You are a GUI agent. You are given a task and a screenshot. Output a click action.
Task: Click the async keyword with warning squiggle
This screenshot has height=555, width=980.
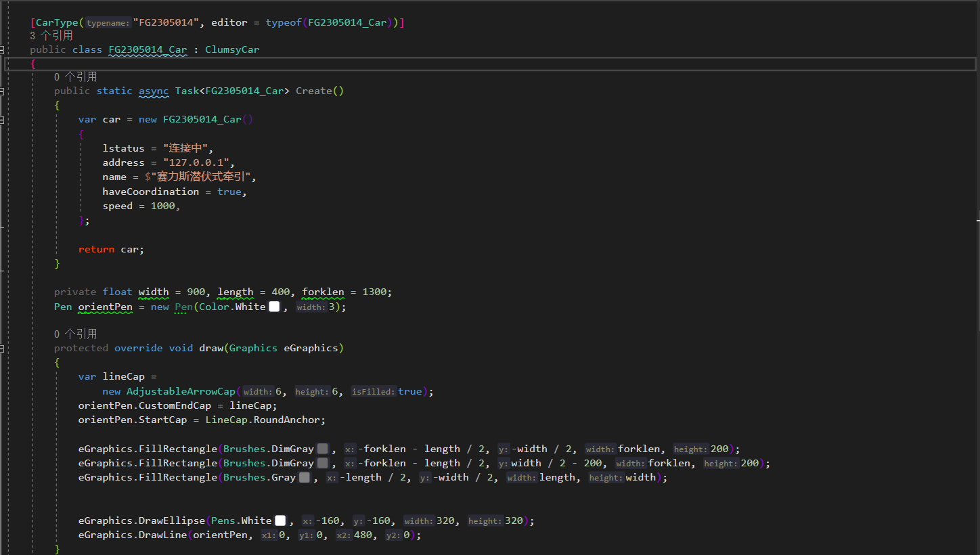pyautogui.click(x=154, y=91)
